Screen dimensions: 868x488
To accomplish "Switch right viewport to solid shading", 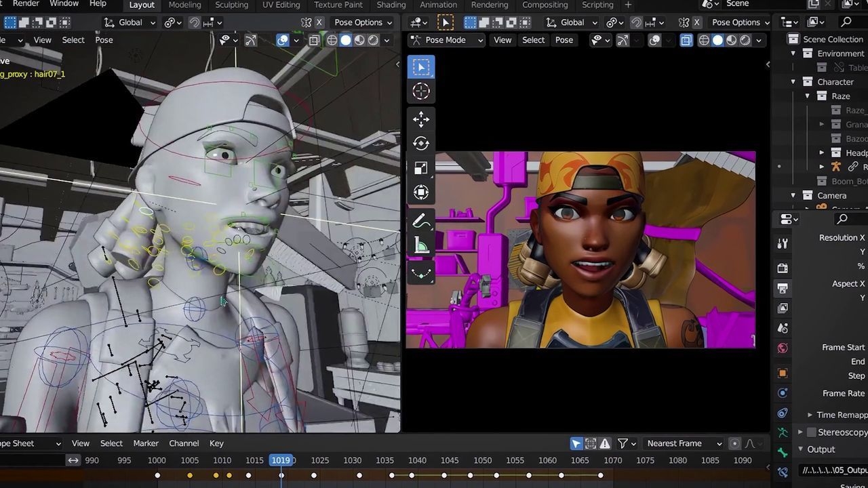I will [718, 40].
